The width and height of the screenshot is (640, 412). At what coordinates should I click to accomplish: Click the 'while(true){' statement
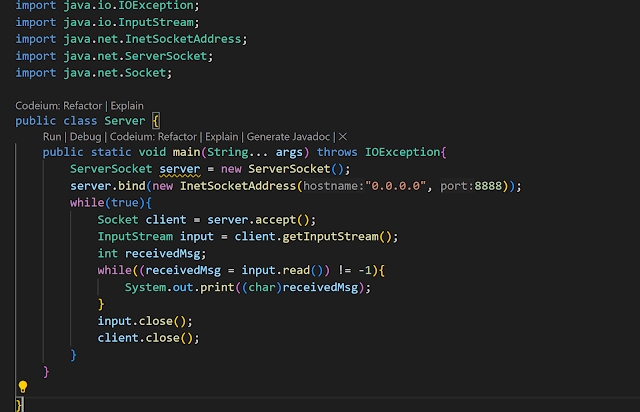pyautogui.click(x=111, y=203)
